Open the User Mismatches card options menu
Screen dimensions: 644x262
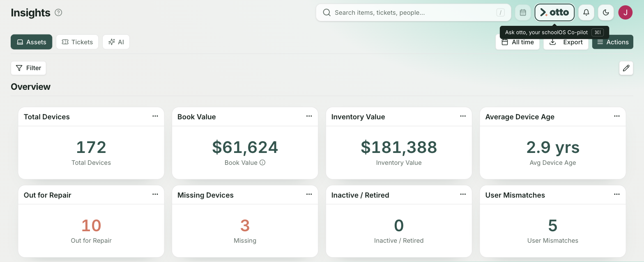(617, 194)
